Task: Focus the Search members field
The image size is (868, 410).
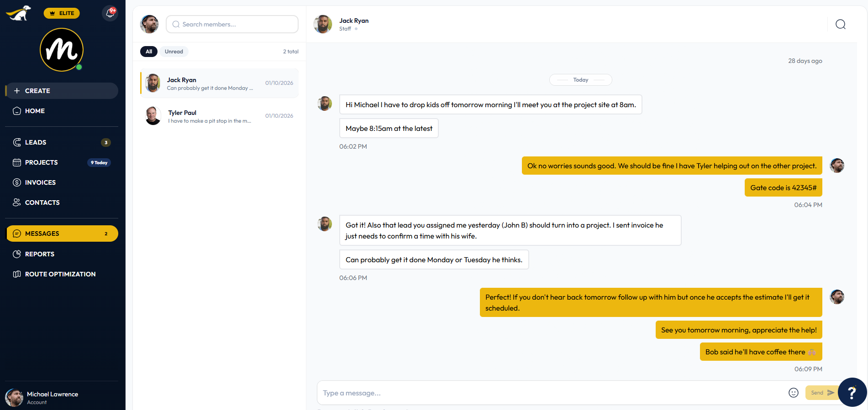Action: 232,24
